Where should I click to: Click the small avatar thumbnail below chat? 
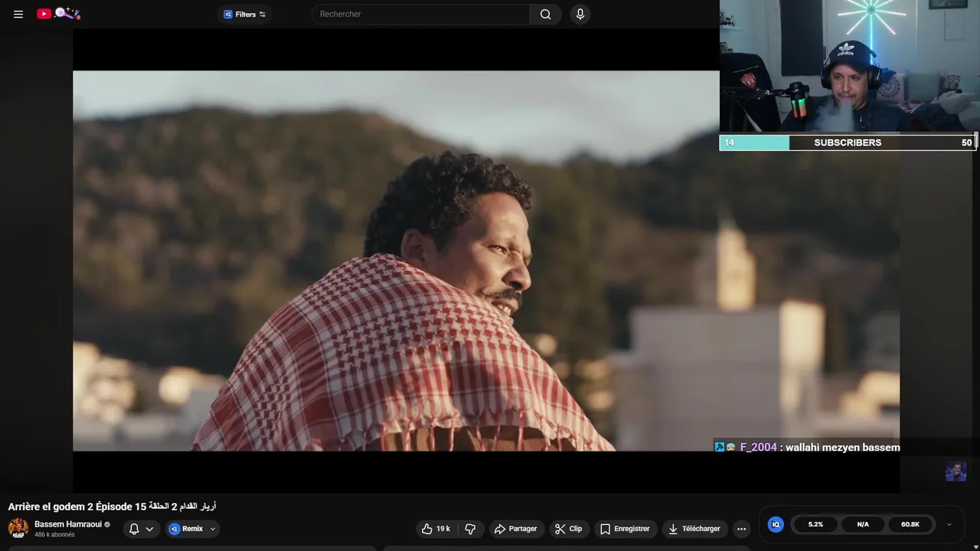click(955, 471)
